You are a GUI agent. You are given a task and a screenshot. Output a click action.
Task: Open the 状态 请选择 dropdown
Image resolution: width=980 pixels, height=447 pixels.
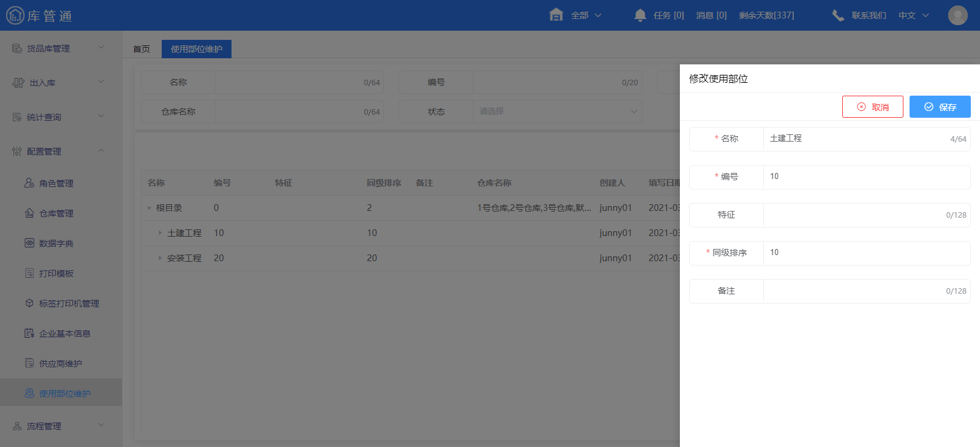pos(557,112)
